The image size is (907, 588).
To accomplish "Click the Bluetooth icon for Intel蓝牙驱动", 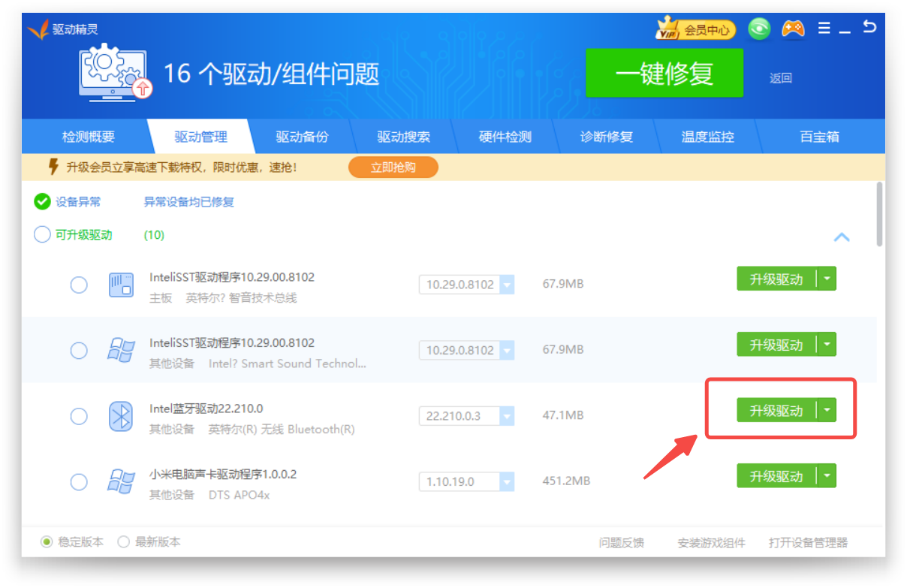I will 120,416.
